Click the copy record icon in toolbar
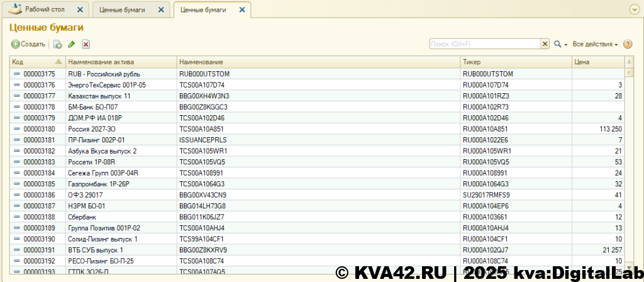This screenshot has height=282, width=644. pos(57,44)
